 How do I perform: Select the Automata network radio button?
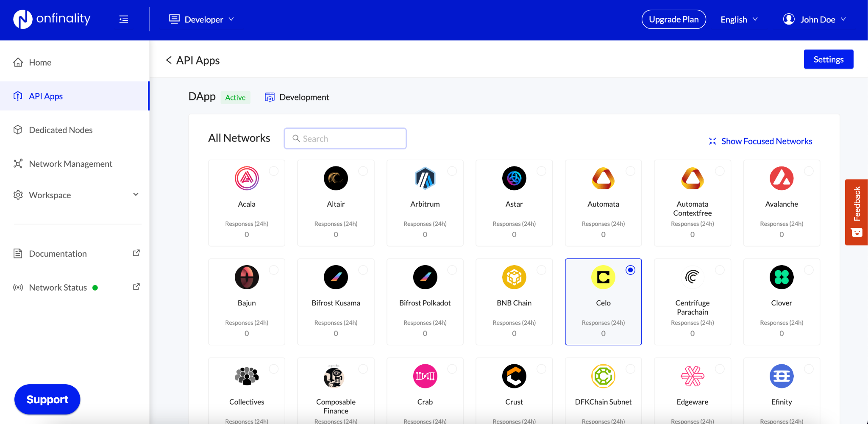[631, 171]
